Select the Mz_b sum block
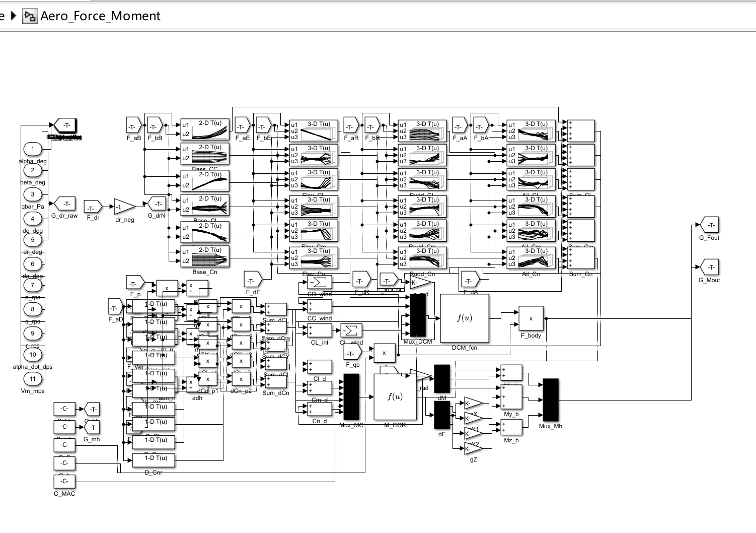This screenshot has width=756, height=533. point(511,427)
